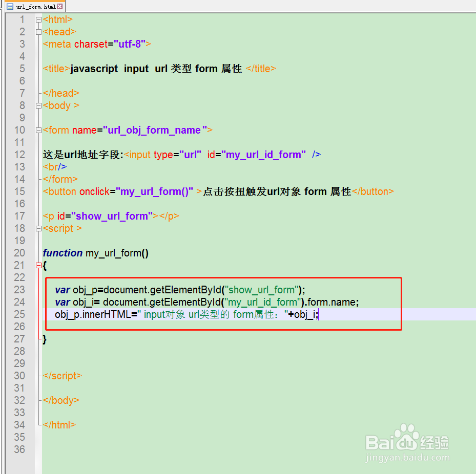The width and height of the screenshot is (476, 474).
Task: Collapse the <script> fold on line 18
Action: [38, 229]
